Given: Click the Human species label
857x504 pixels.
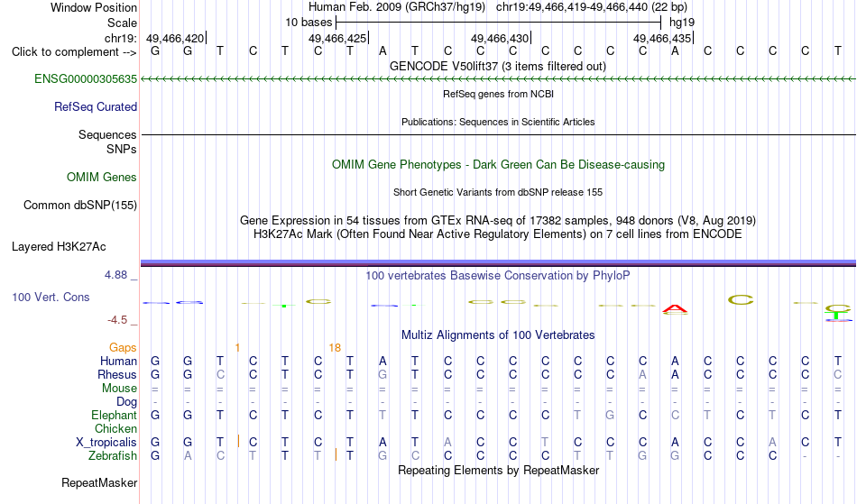Looking at the screenshot, I should 118,362.
